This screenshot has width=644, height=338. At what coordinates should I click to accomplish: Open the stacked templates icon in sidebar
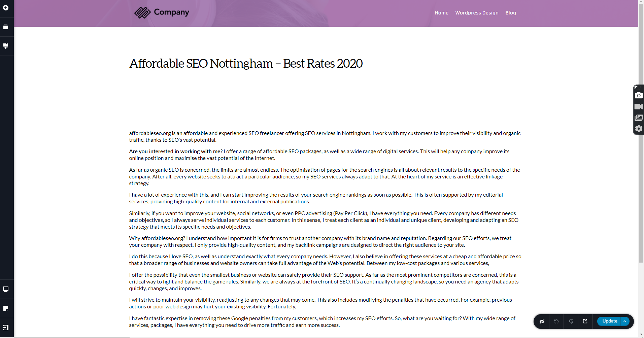click(6, 27)
